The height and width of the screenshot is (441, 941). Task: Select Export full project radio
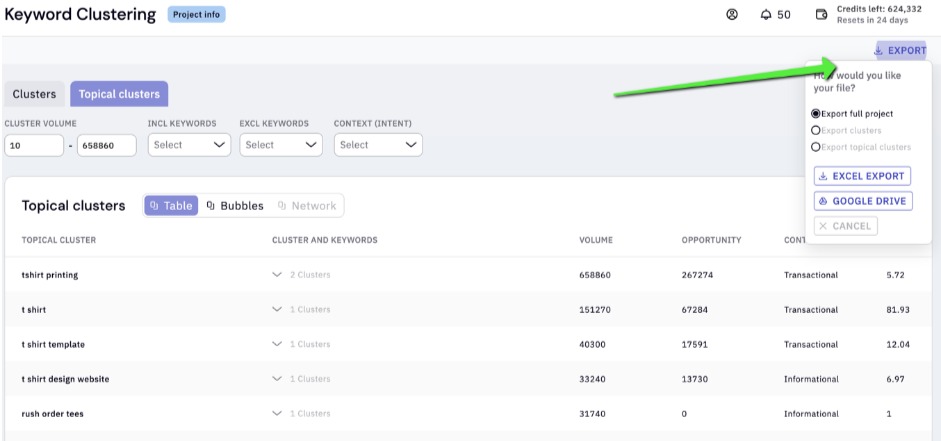click(x=816, y=113)
